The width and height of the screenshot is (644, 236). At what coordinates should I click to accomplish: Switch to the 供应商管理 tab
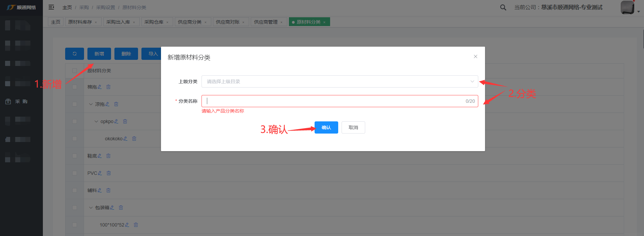point(266,22)
